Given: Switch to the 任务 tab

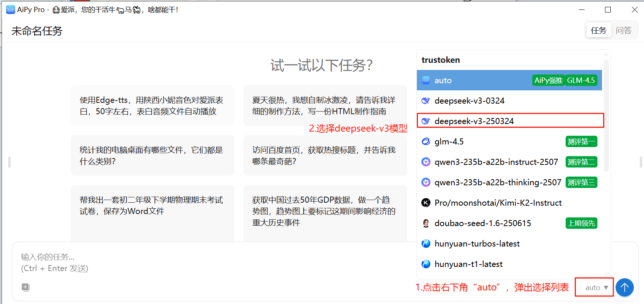Looking at the screenshot, I should pyautogui.click(x=599, y=30).
